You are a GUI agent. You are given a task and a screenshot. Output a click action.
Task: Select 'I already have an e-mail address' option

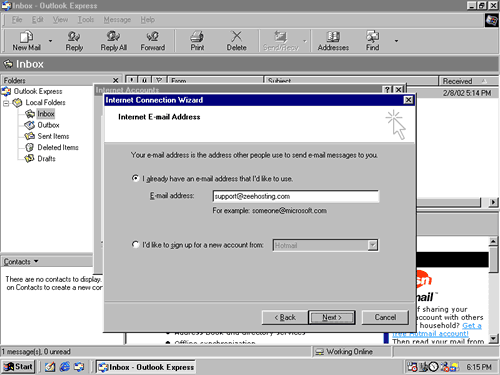tap(135, 178)
